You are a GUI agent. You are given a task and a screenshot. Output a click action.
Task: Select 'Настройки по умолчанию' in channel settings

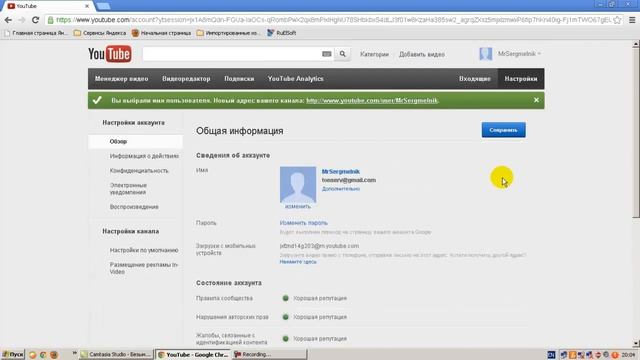pos(144,250)
